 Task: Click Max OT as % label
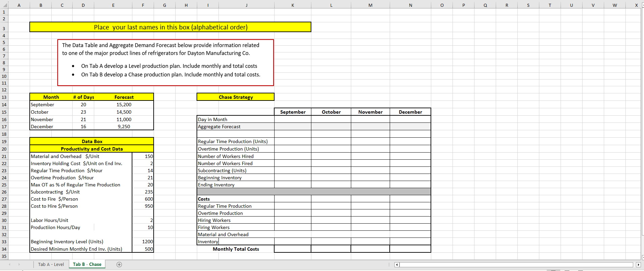(x=76, y=185)
